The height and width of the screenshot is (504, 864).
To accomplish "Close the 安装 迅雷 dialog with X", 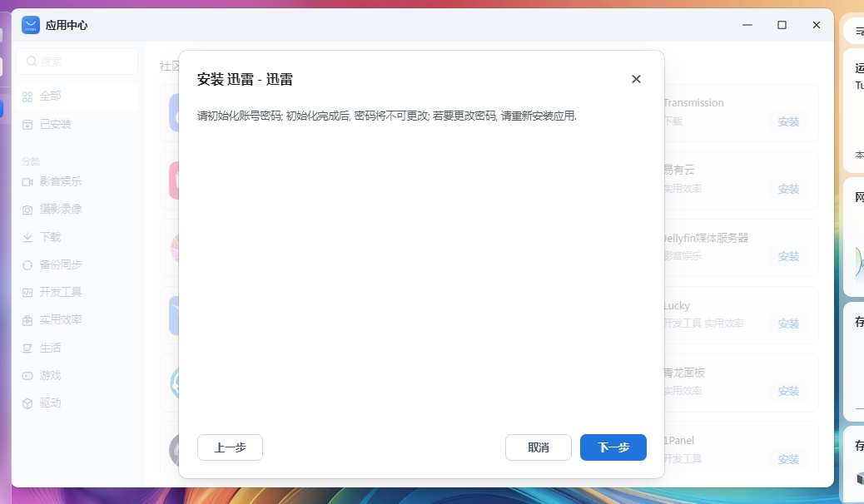I will (636, 79).
